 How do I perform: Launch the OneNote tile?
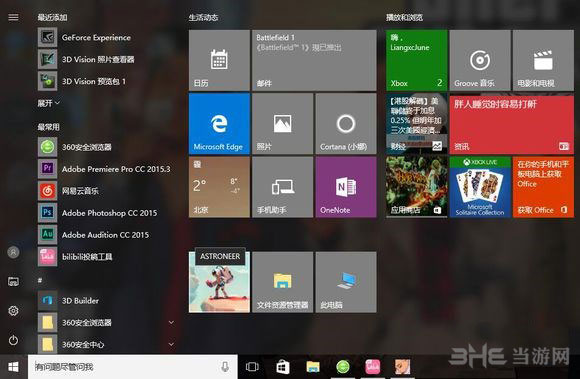346,187
